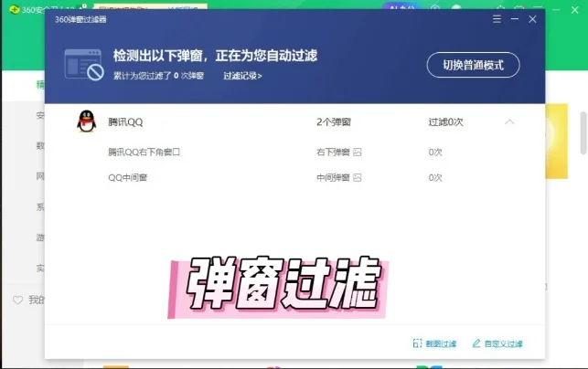Click the yellow banner in background window
This screenshot has height=369, width=588.
tap(557, 142)
